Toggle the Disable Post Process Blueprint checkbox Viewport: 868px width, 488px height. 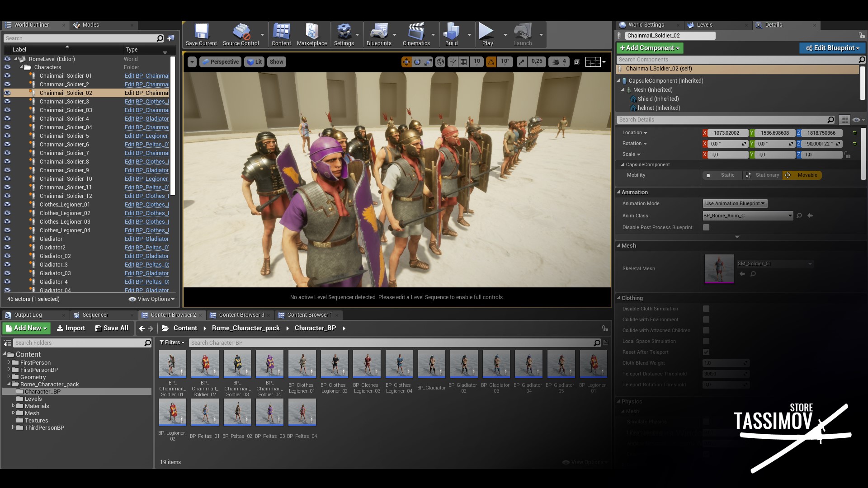[706, 227]
